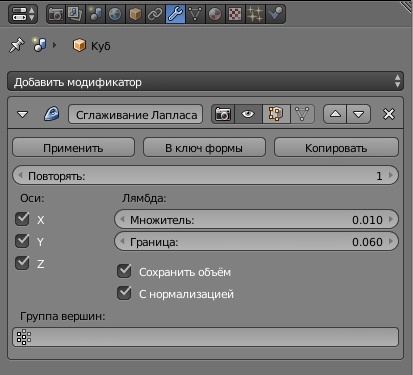Image resolution: width=413 pixels, height=375 pixels.
Task: Edit modifier name field Сглаживание Лапласа
Action: click(136, 114)
